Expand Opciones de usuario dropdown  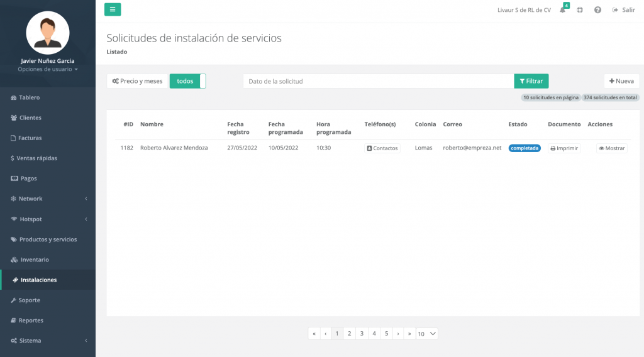coord(48,69)
